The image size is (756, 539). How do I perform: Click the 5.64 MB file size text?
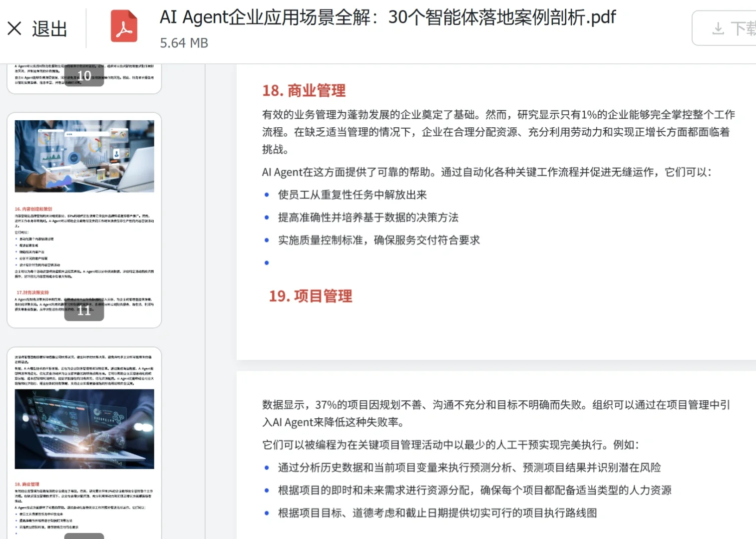coord(184,43)
